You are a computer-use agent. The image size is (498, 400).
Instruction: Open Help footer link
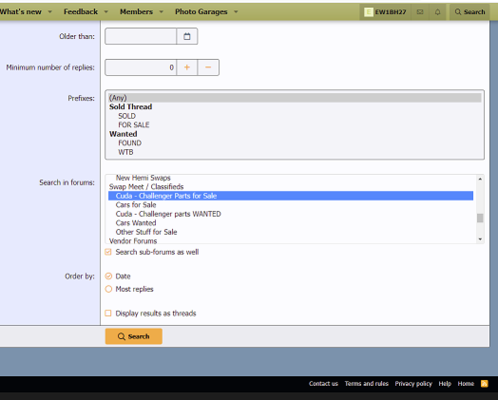click(x=445, y=384)
